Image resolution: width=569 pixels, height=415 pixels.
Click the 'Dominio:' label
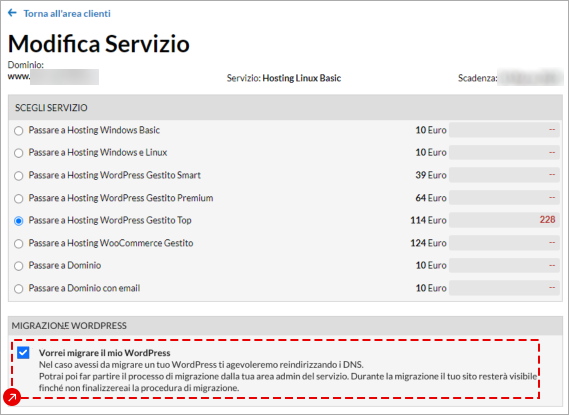pos(26,65)
